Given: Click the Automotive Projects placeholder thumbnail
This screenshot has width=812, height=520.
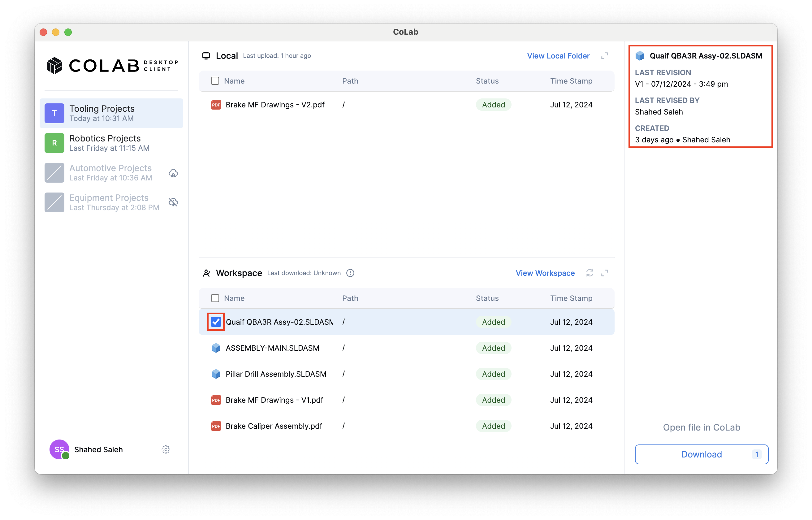Looking at the screenshot, I should [x=54, y=172].
